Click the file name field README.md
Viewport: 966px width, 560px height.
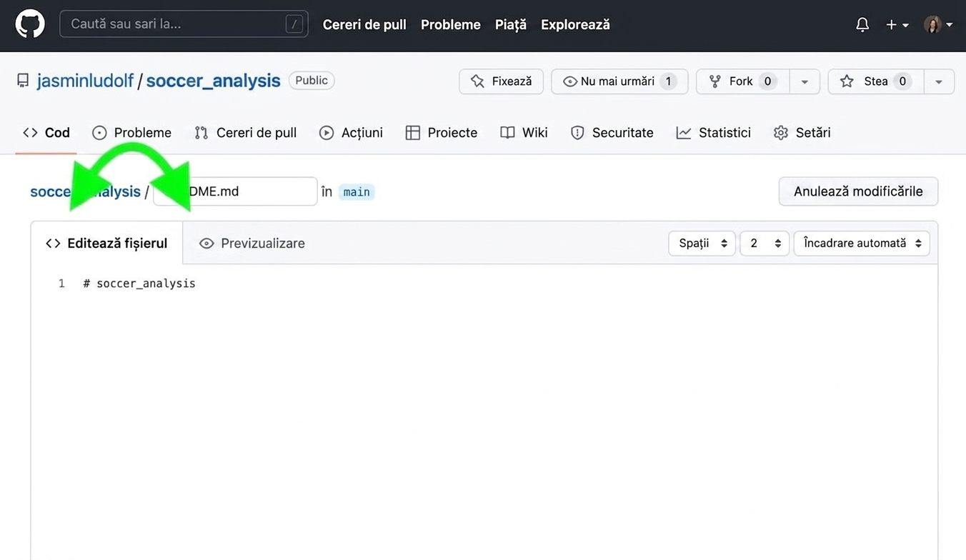coord(235,191)
